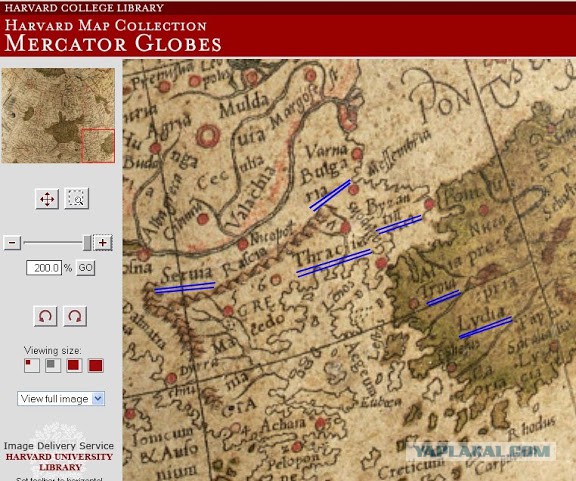Click the Viewing size label
The height and width of the screenshot is (481, 576).
click(53, 350)
